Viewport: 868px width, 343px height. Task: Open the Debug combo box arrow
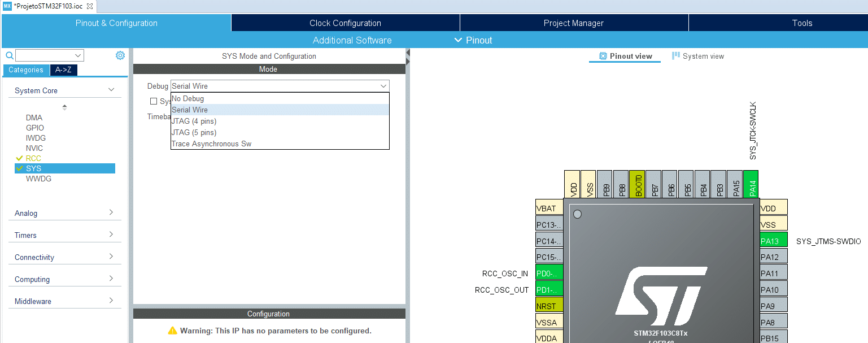383,86
